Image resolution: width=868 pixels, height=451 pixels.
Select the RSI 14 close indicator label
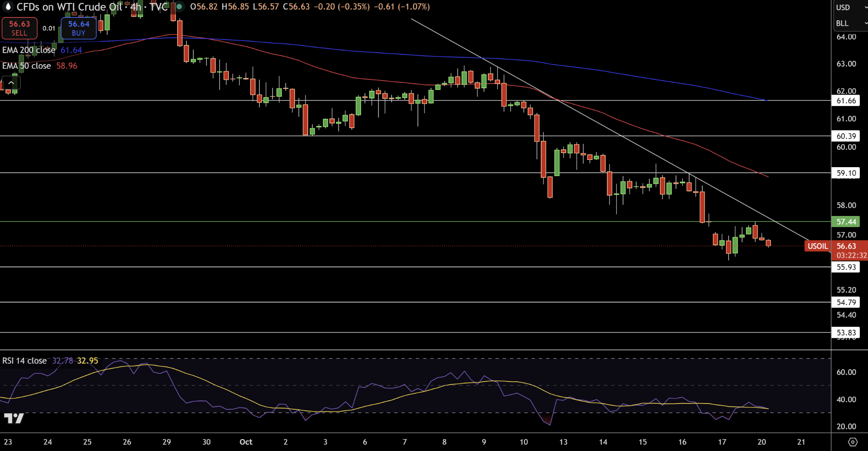click(x=25, y=361)
